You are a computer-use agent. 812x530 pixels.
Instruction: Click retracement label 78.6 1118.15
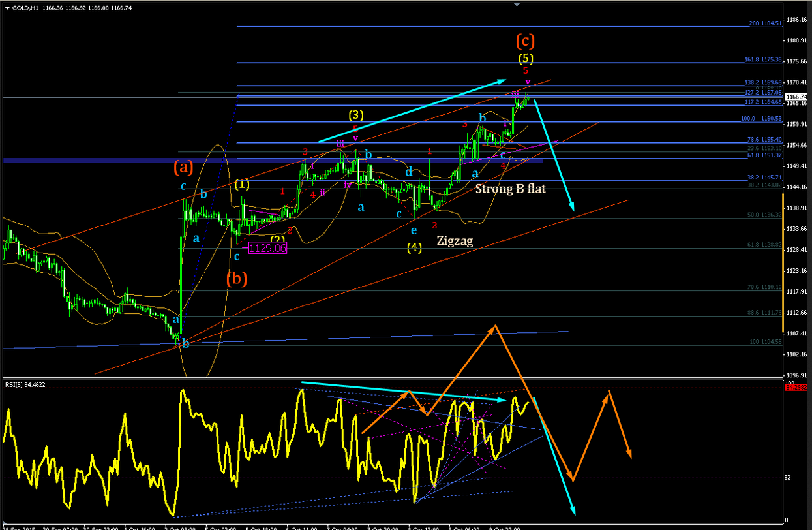(764, 287)
